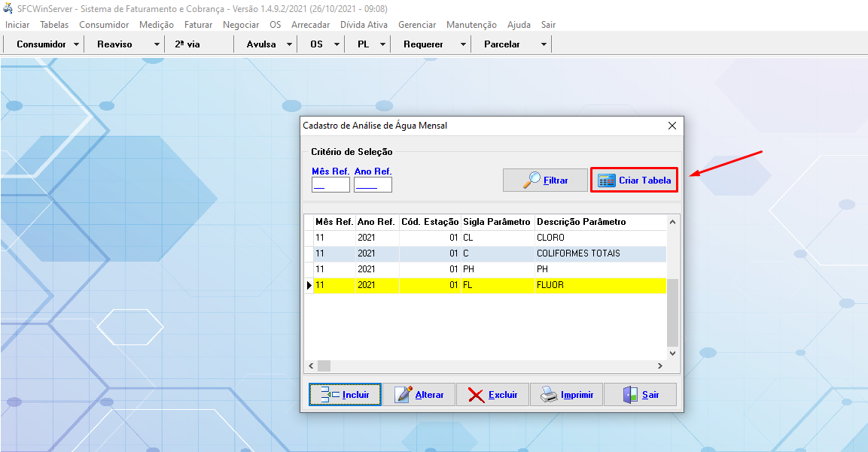The image size is (868, 452).
Task: Click the door icon on Sair button
Action: 630,395
